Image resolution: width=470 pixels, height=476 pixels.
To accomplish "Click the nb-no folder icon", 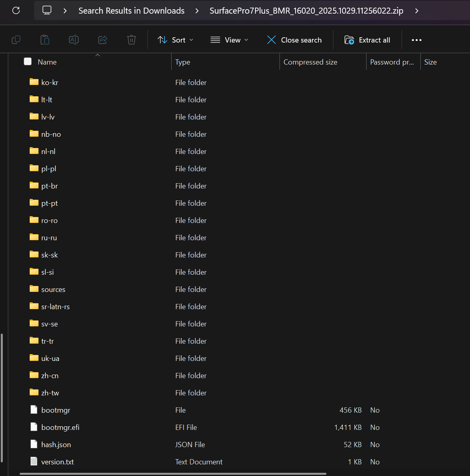I will pos(34,134).
